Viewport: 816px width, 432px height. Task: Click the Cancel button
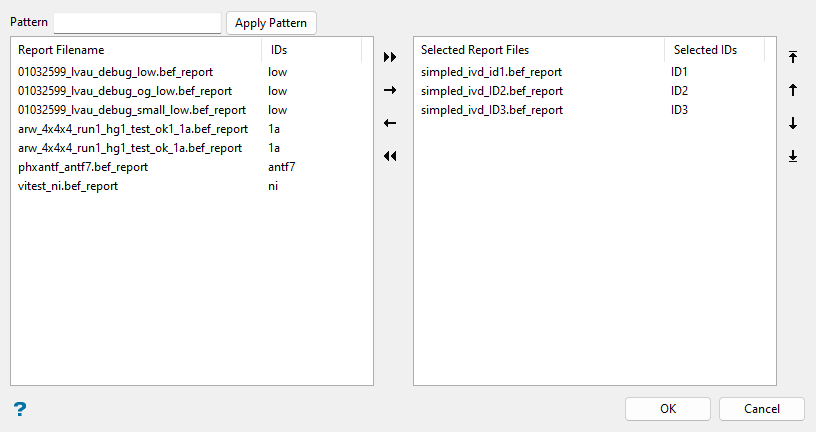762,408
